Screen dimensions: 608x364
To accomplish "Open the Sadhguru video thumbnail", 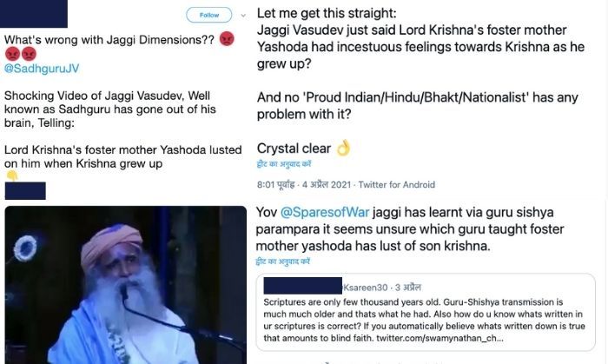I will point(126,285).
